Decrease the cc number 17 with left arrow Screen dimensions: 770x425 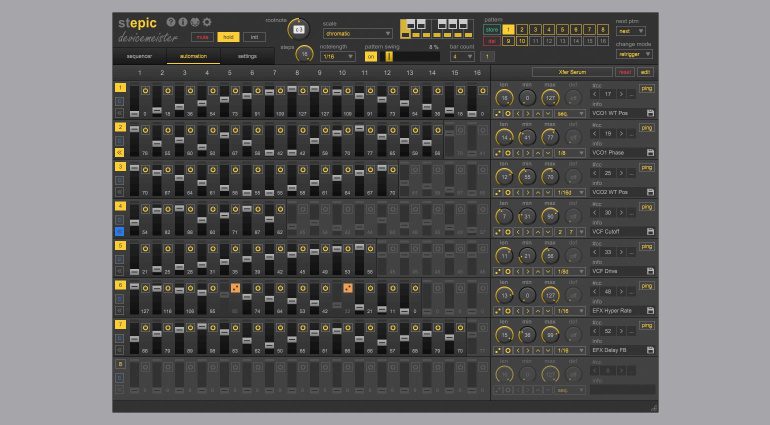(595, 94)
